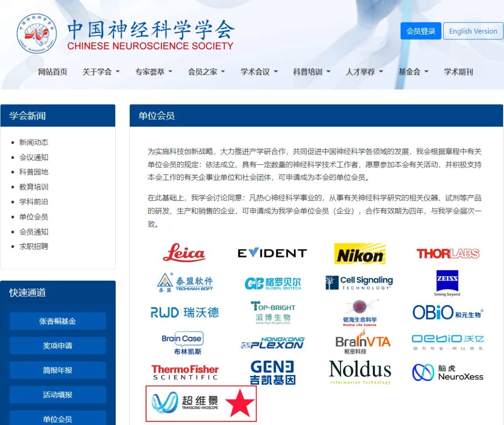Open 求职招聘 in 学会新闻 list

34,247
